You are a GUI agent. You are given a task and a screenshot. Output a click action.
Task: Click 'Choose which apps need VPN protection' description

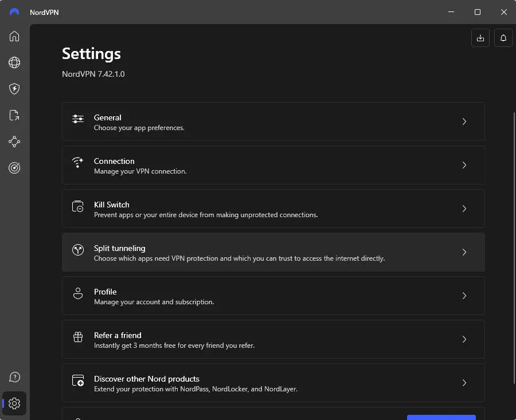pyautogui.click(x=239, y=258)
